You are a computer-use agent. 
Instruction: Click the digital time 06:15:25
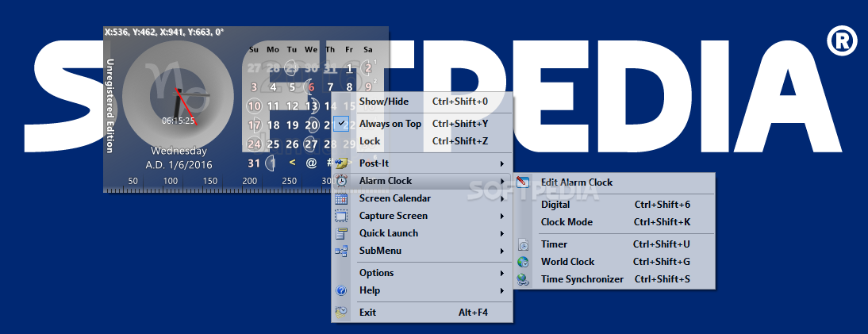(x=178, y=121)
